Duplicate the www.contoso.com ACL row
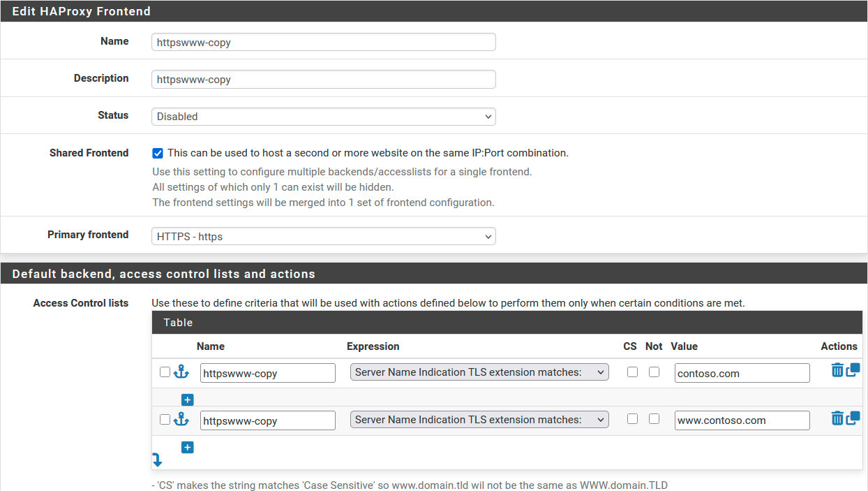This screenshot has width=868, height=491. click(853, 418)
